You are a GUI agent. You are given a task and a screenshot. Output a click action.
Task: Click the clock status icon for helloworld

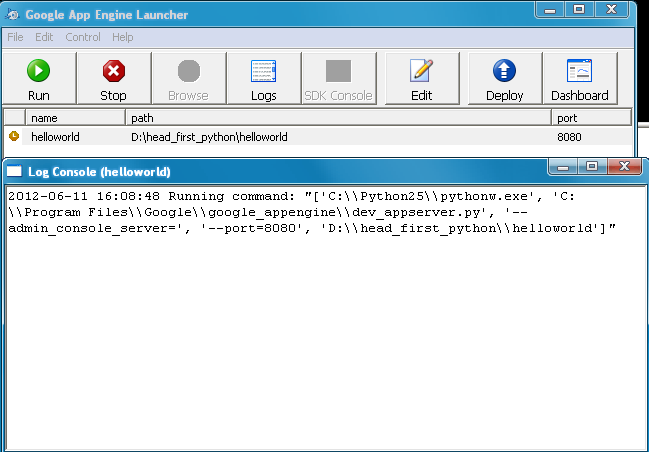pos(14,136)
